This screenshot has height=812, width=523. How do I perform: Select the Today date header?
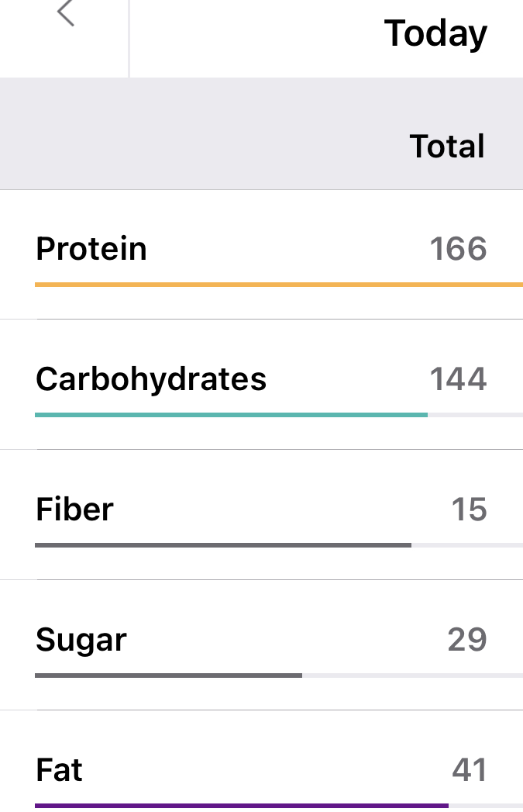tap(435, 33)
